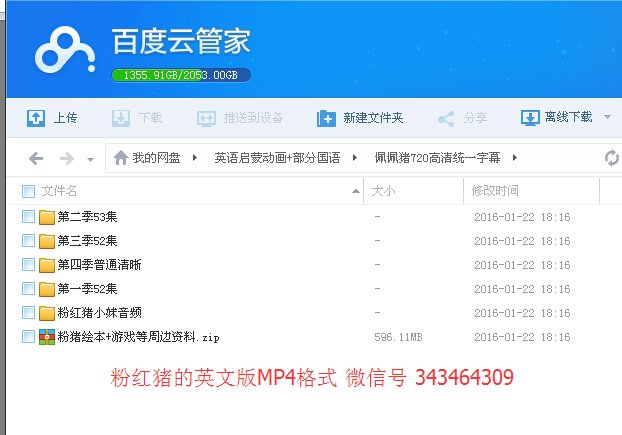The width and height of the screenshot is (622, 435).
Task: Check the box for 第四季普通清晰
Action: click(x=29, y=264)
